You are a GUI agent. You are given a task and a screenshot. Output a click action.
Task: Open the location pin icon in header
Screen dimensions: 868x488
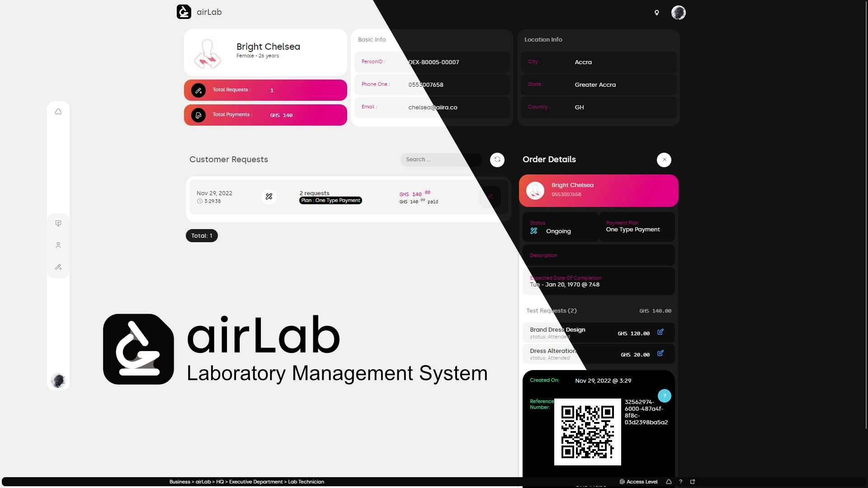[656, 13]
